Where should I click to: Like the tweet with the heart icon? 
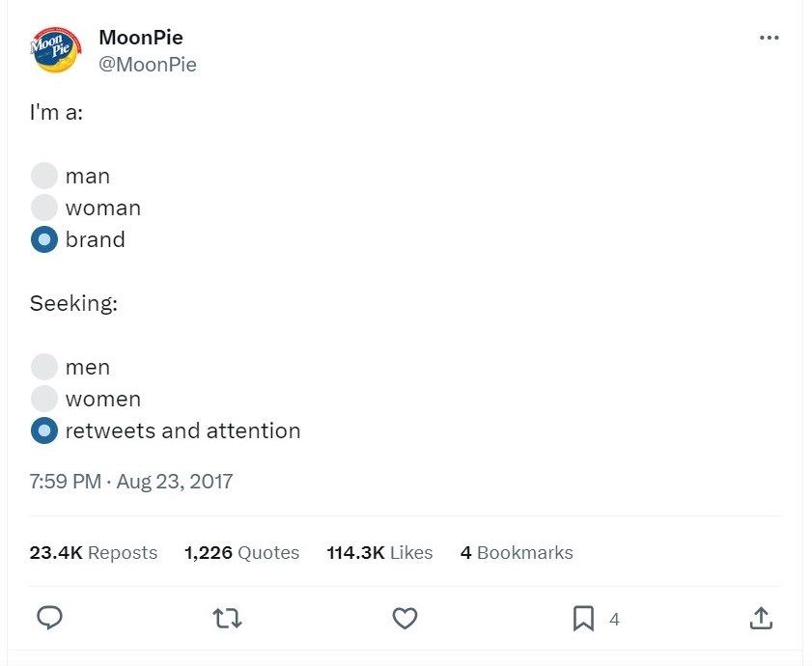coord(406,618)
